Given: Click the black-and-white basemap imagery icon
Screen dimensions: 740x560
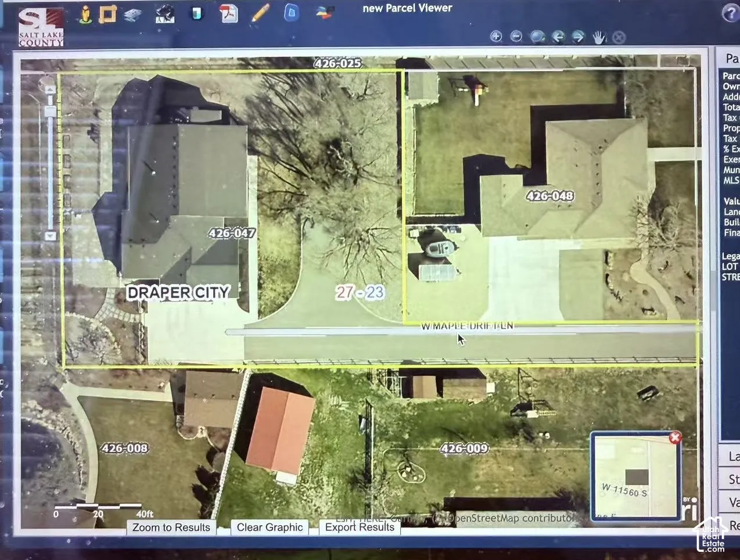Looking at the screenshot, I should coord(165,14).
